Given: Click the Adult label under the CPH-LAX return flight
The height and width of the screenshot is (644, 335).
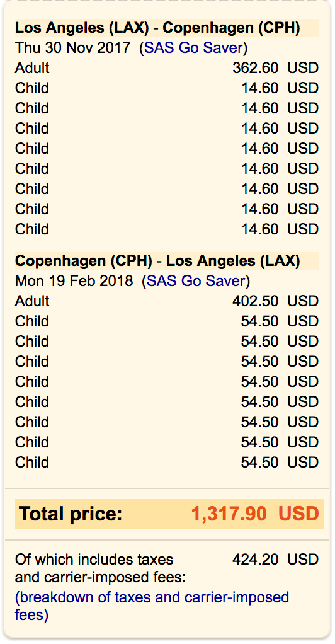Looking at the screenshot, I should 32,301.
